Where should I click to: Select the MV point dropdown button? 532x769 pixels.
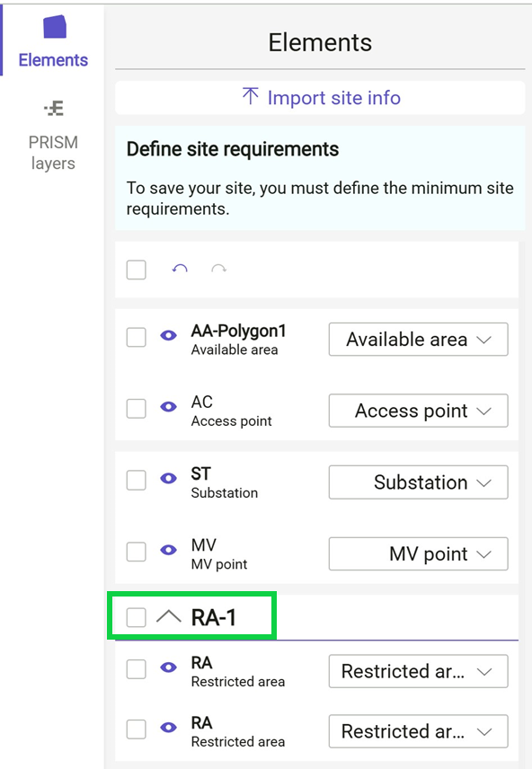(x=418, y=553)
